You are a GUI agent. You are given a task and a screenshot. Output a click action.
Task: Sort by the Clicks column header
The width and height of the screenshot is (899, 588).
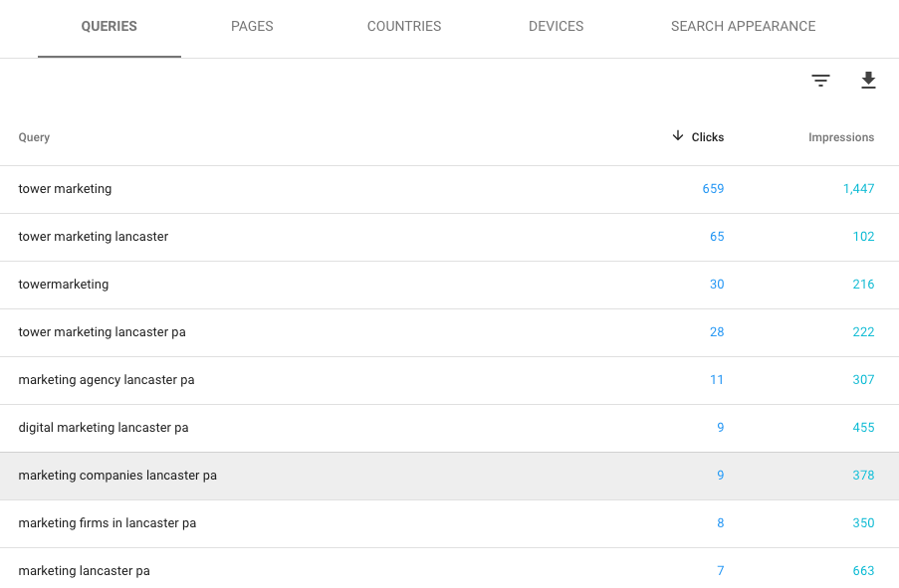point(708,137)
